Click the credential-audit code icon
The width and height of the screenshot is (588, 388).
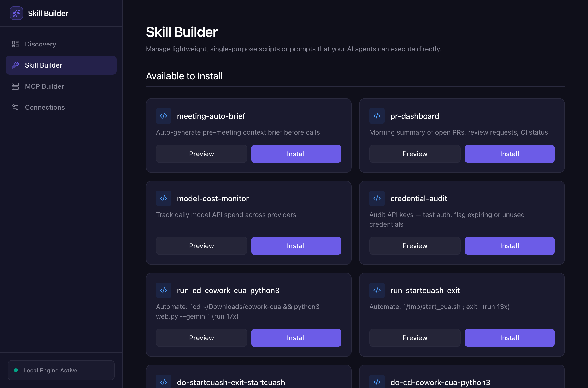(377, 198)
